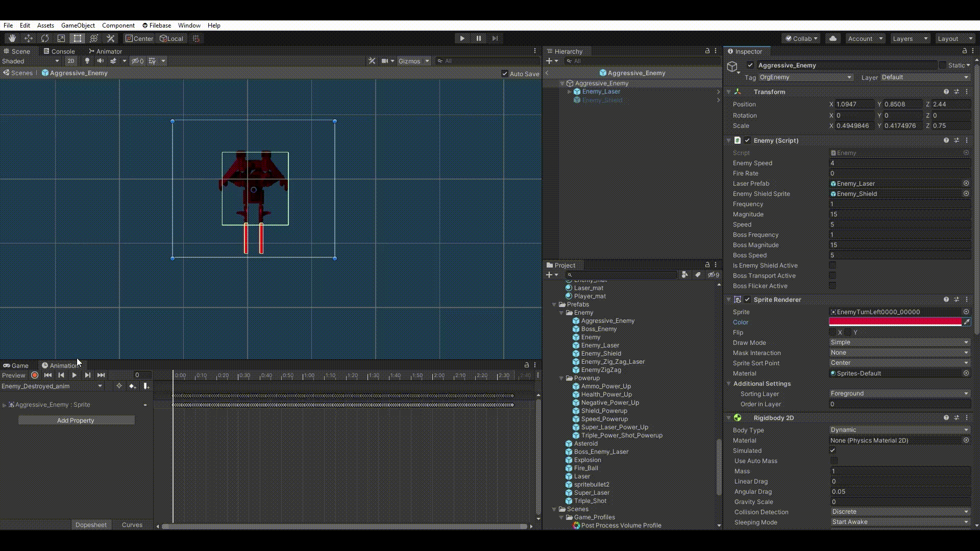Enable Boss Flicker Active checkbox
The image size is (980, 551).
coord(832,286)
